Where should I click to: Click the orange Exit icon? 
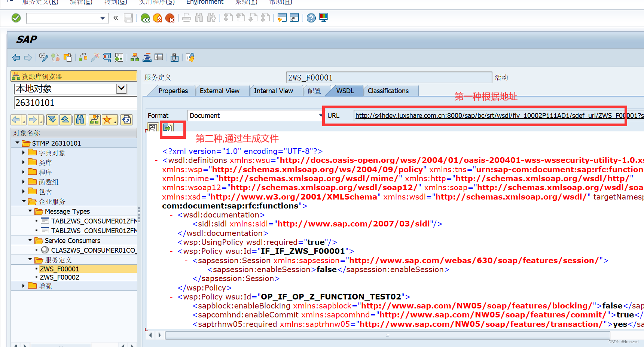pyautogui.click(x=158, y=18)
